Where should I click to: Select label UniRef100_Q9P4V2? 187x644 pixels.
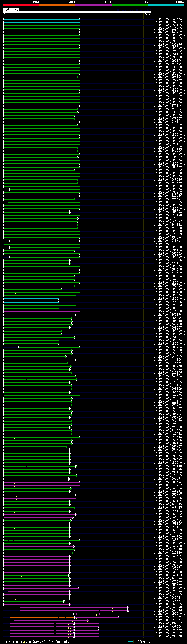tap(168, 459)
